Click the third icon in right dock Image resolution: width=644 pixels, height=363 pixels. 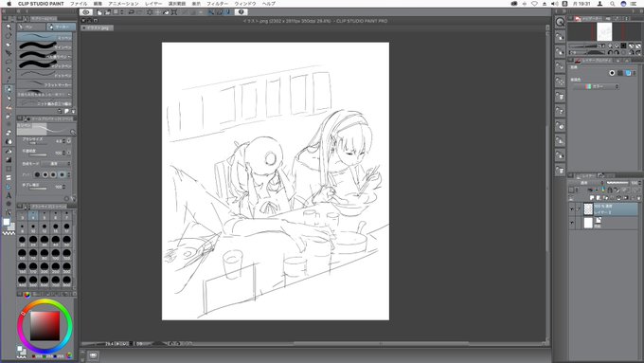561,52
